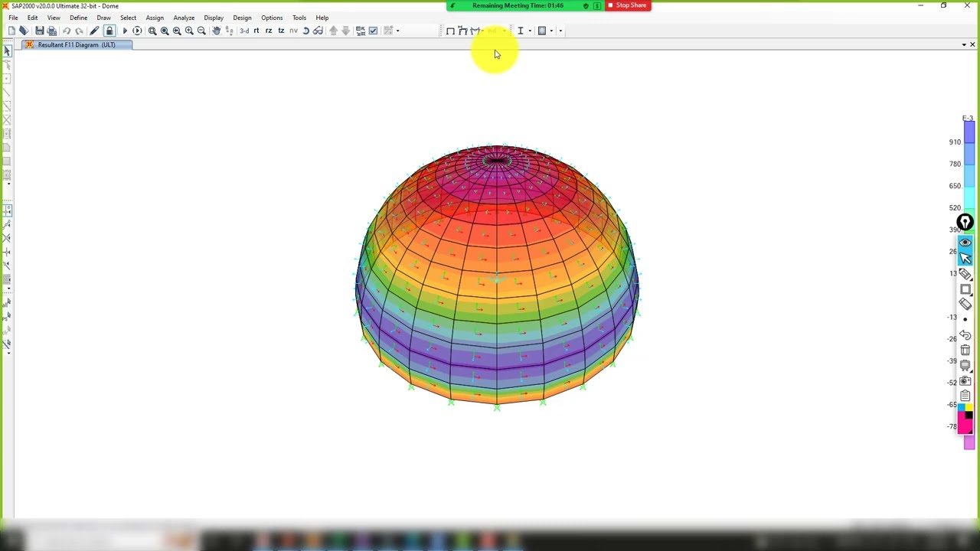The height and width of the screenshot is (551, 980).
Task: Undo the last action in toolbar
Action: tap(67, 31)
